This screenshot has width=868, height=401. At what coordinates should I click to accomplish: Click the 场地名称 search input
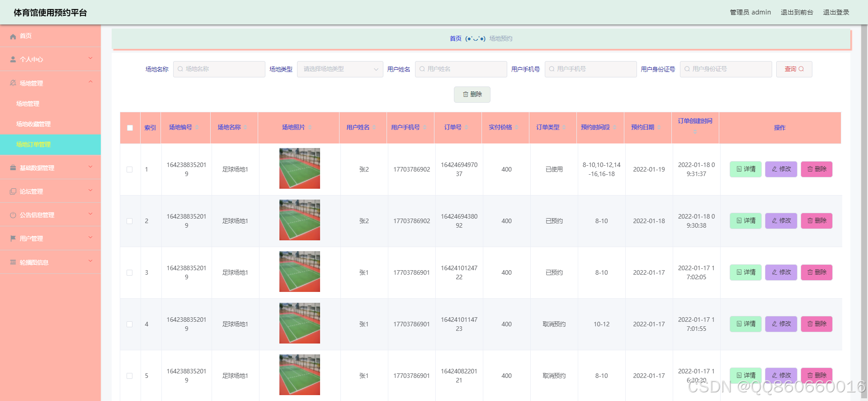(x=219, y=69)
